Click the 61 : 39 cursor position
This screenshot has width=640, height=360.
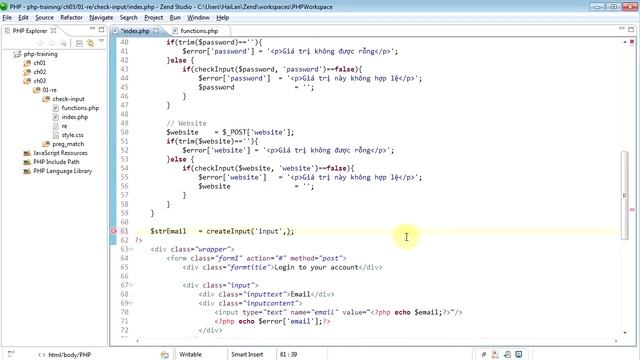[288, 354]
